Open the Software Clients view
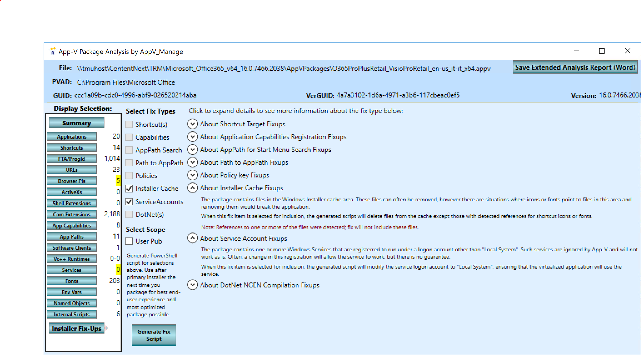Image resolution: width=644 pixels, height=358 pixels. [x=72, y=247]
